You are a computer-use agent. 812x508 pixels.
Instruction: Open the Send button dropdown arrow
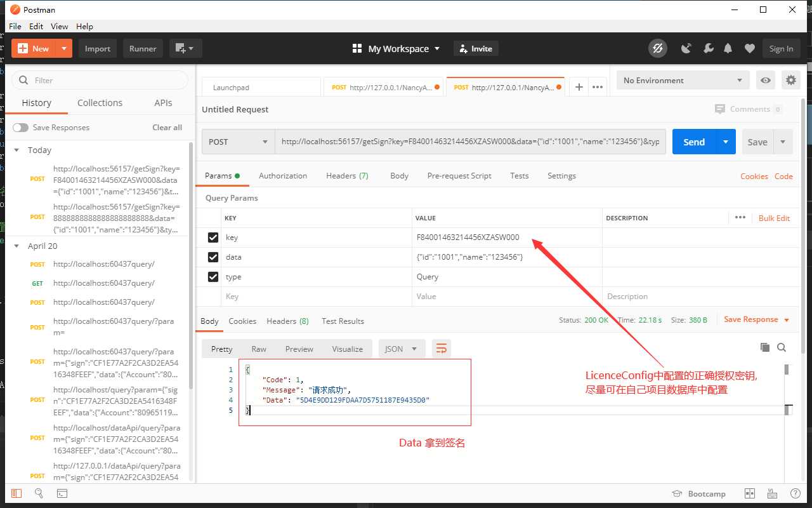click(x=726, y=142)
